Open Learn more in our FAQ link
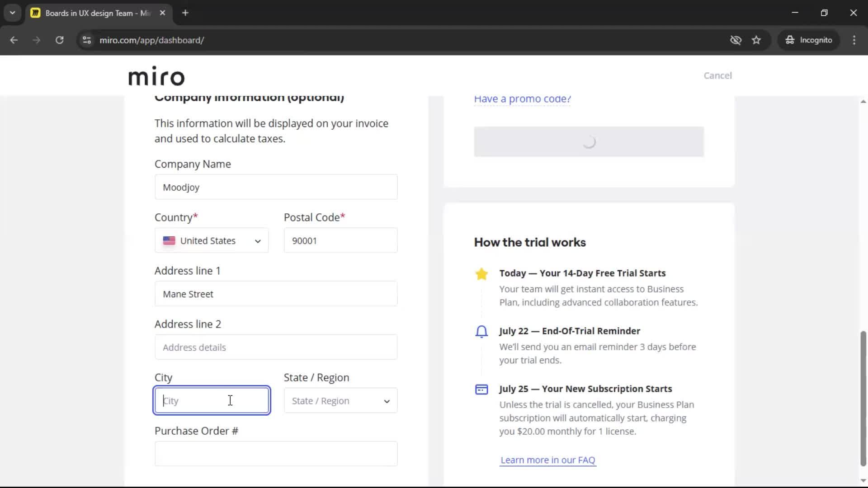The width and height of the screenshot is (868, 488). pyautogui.click(x=547, y=460)
